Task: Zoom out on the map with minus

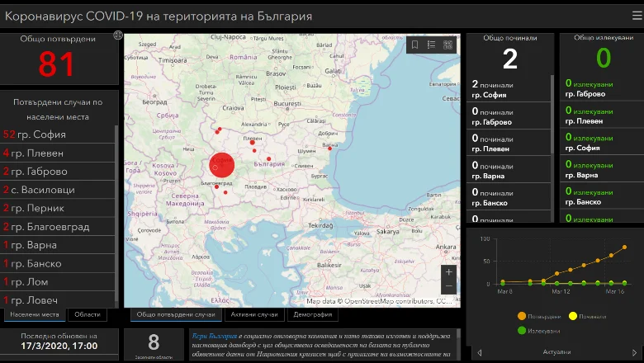Action: 448,286
